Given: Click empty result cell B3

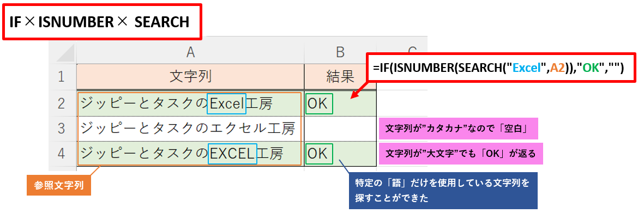Looking at the screenshot, I should [x=340, y=129].
